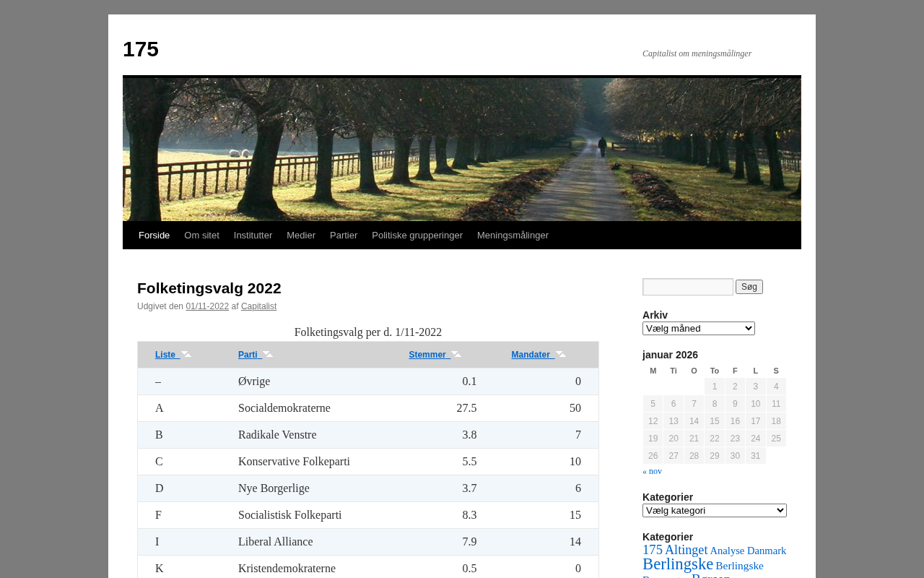Click the sort arrows icon beside Liste
Image resolution: width=924 pixels, height=578 pixels.
[186, 355]
